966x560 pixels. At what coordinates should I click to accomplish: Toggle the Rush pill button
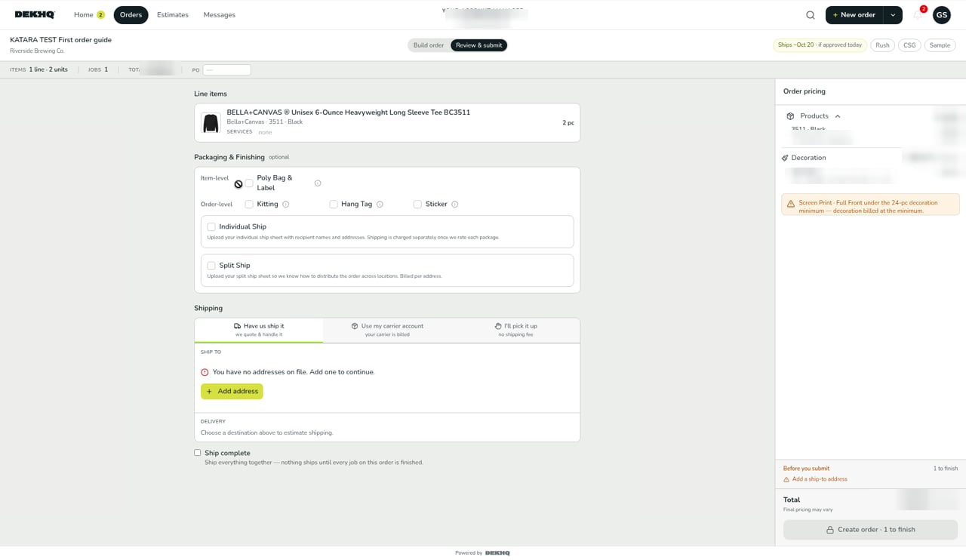click(882, 45)
